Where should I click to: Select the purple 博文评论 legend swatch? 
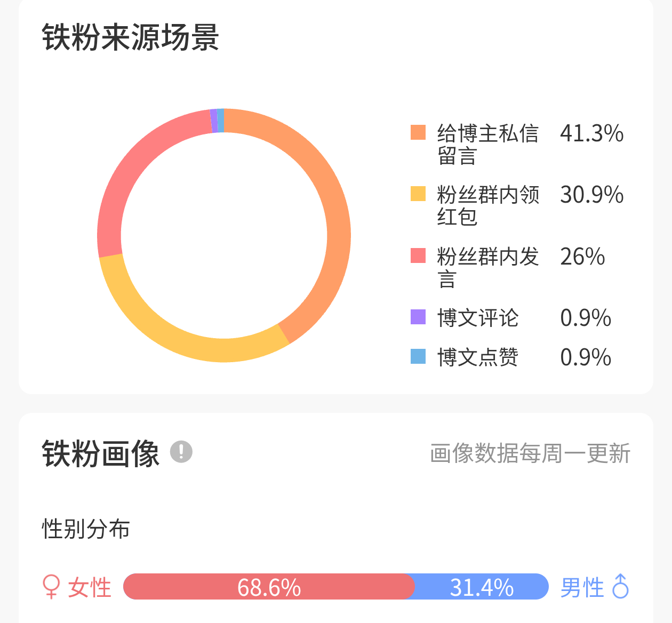[418, 317]
